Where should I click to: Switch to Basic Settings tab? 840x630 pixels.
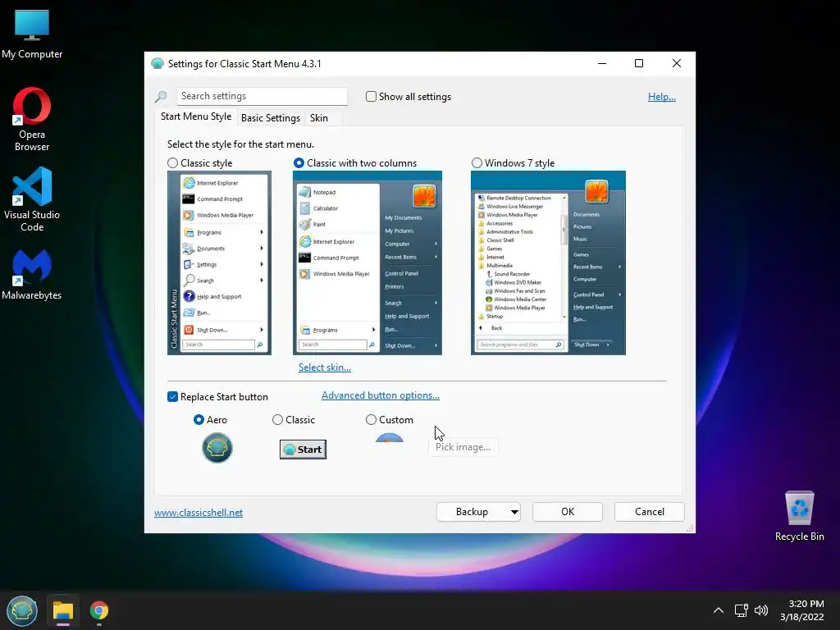[271, 118]
